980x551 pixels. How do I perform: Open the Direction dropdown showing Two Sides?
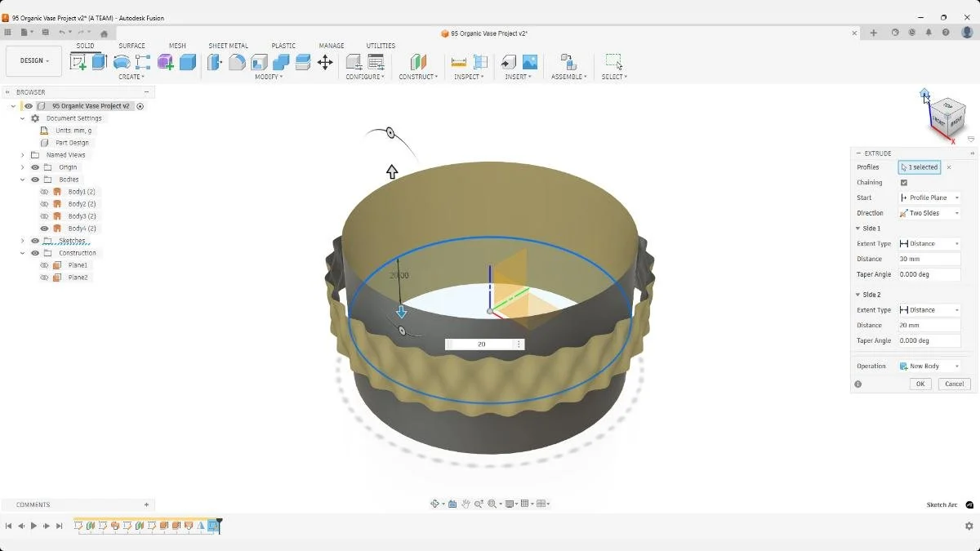[929, 212]
